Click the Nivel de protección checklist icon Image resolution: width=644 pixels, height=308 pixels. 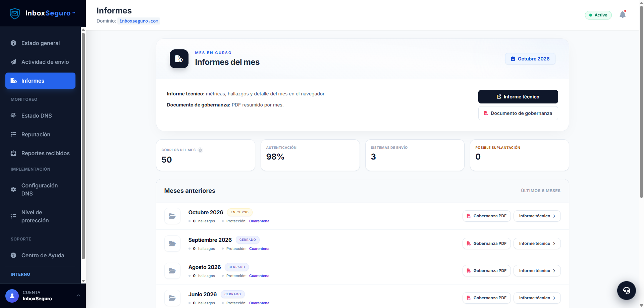(13, 216)
